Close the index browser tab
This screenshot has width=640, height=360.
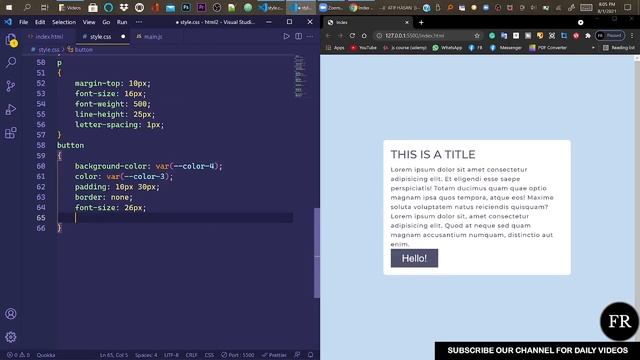point(407,22)
